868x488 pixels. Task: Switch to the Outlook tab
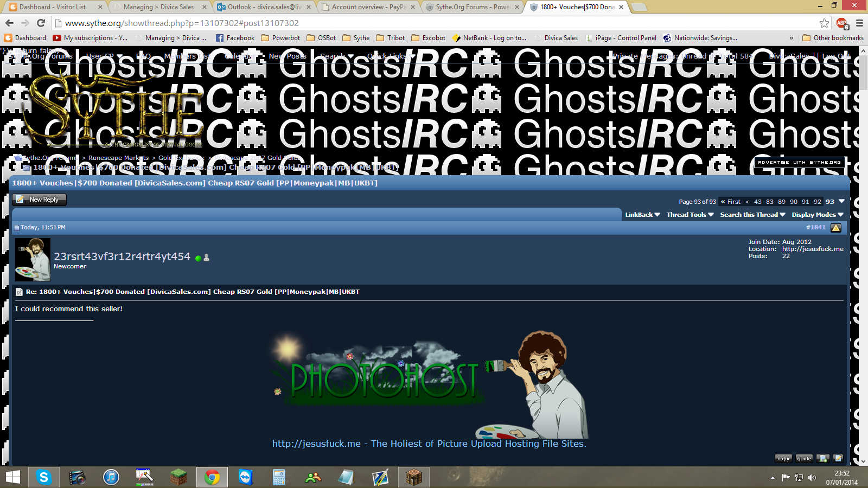[x=264, y=7]
